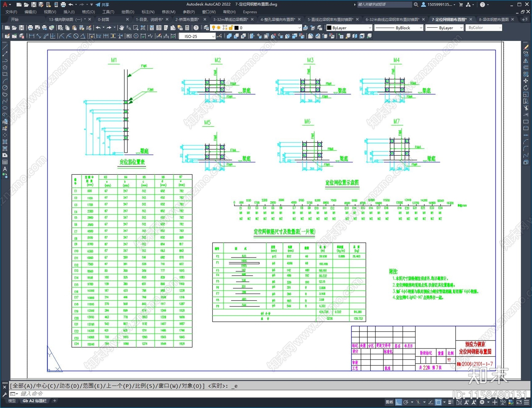The width and height of the screenshot is (532, 408).
Task: Open the shopping cart Autodesk App Store icon
Action: 461,4
